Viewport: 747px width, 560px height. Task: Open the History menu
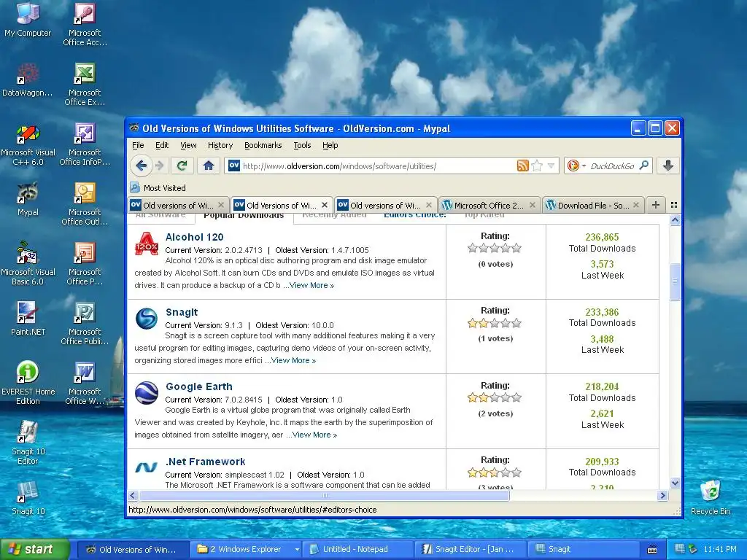(x=220, y=145)
